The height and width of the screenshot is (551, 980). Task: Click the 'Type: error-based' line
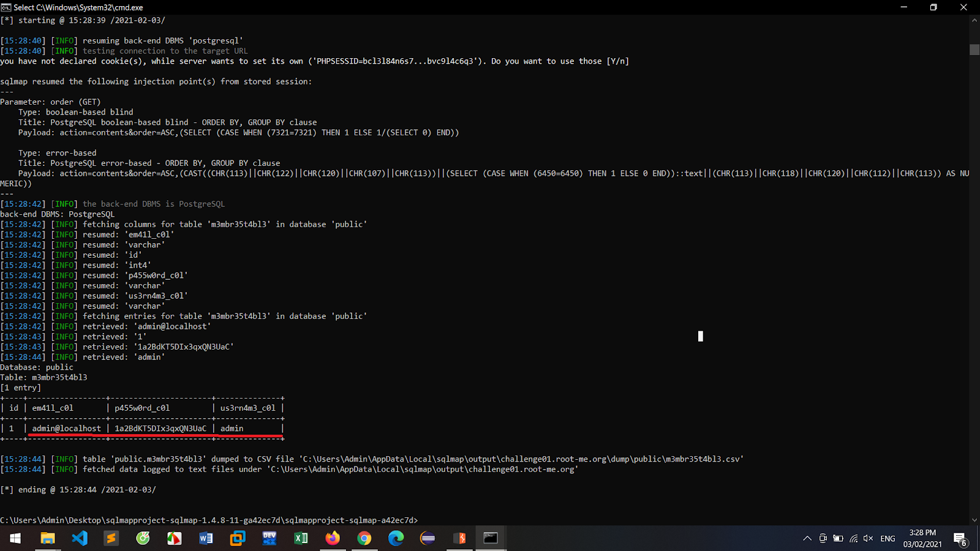click(58, 153)
